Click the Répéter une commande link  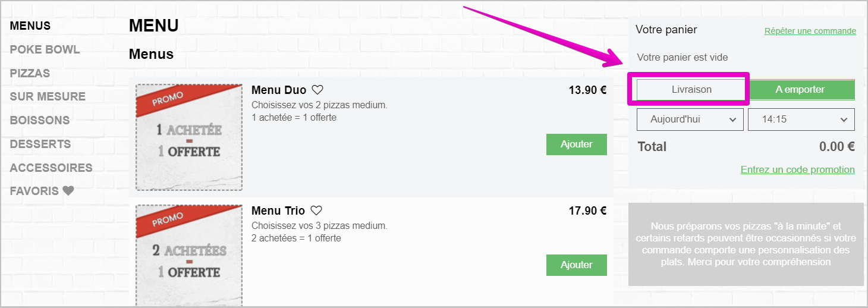tap(810, 31)
